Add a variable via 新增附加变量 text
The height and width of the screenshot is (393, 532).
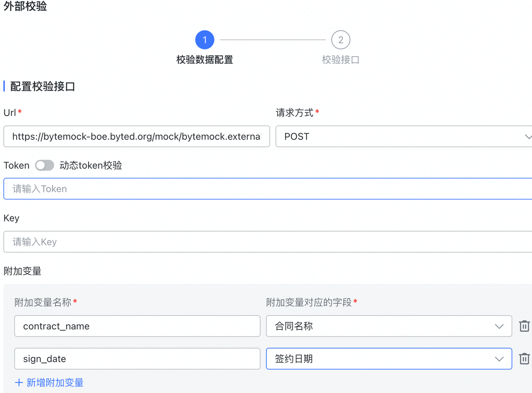coord(55,383)
